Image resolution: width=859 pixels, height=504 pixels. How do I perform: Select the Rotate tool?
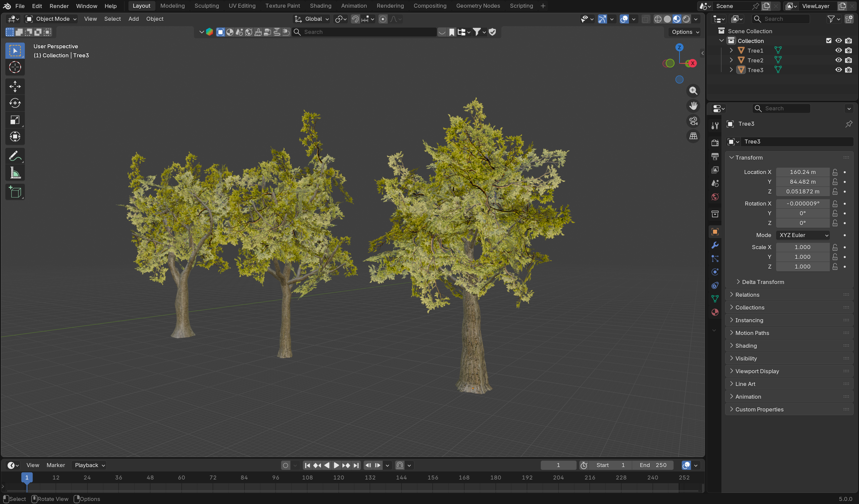pyautogui.click(x=15, y=103)
